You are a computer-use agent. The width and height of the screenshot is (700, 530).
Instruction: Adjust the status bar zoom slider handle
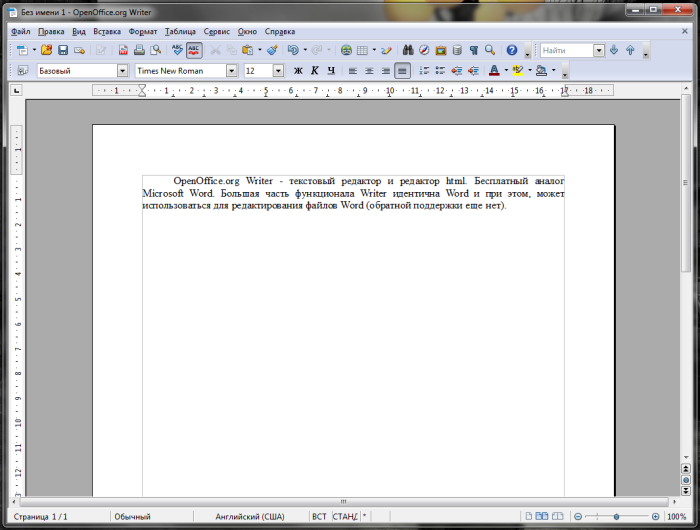coord(616,517)
